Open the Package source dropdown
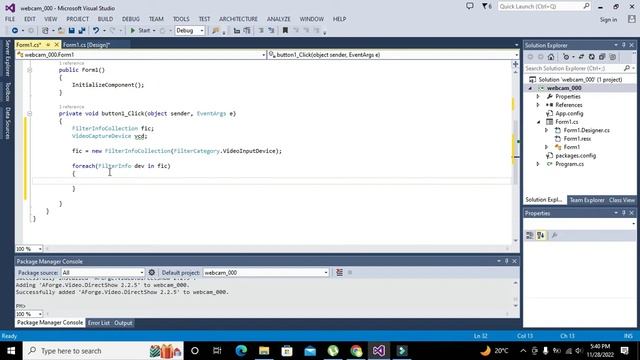Viewport: 640px width, 360px height. [x=103, y=273]
